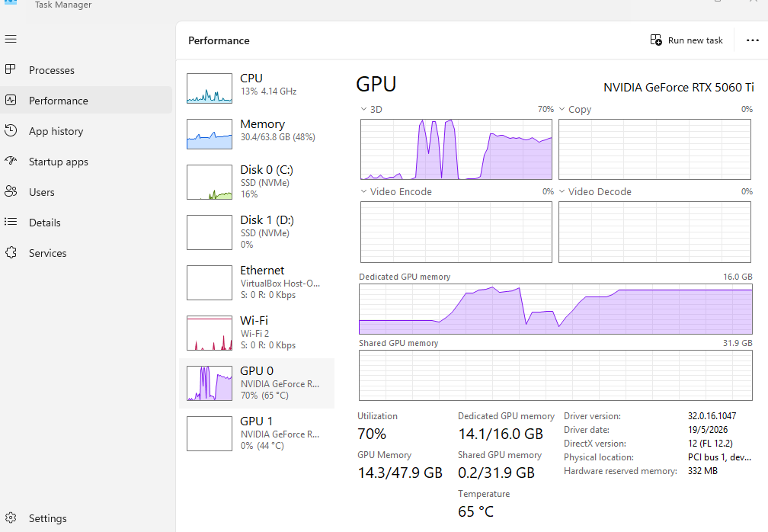Click the Performance waveform icon
768x532 pixels.
point(11,100)
